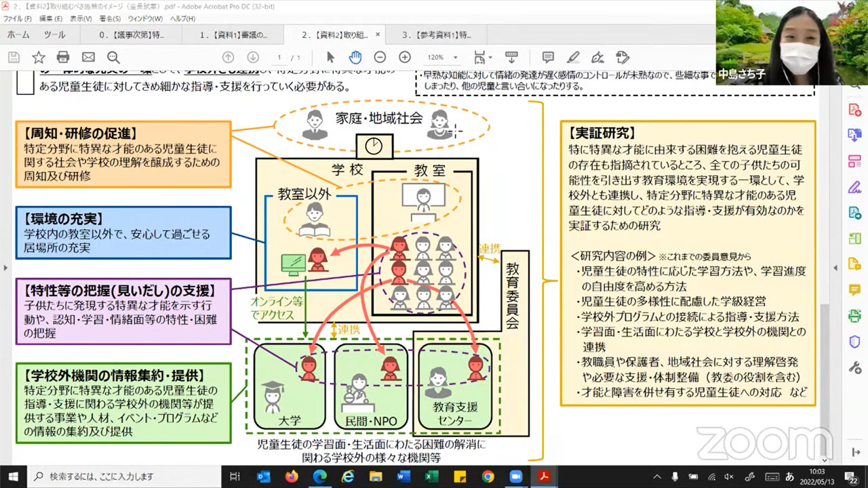The image size is (868, 488).
Task: Open ヘルプ menu
Action: click(183, 18)
